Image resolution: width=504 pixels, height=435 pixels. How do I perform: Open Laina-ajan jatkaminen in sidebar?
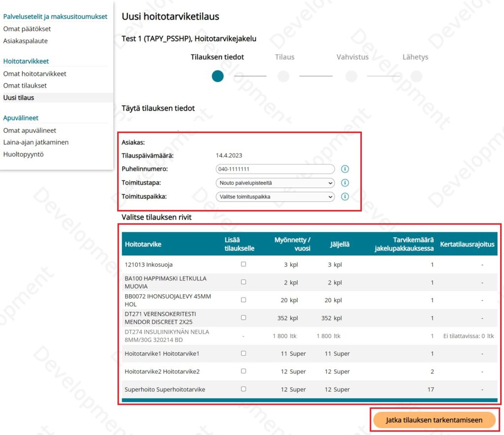(x=36, y=142)
